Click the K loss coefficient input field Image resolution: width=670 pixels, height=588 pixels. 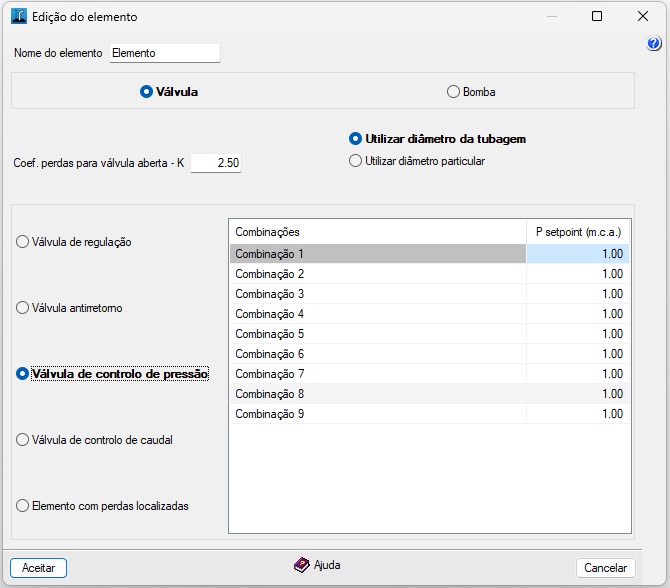point(216,163)
